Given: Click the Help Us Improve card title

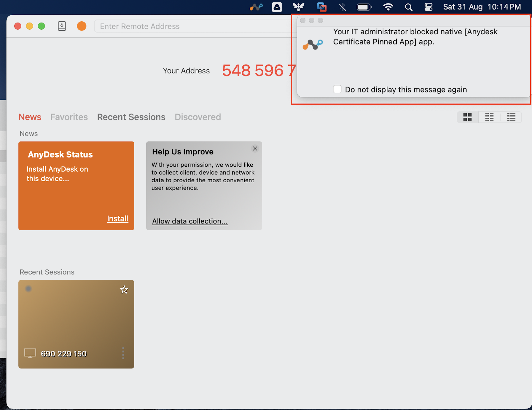Looking at the screenshot, I should [183, 152].
